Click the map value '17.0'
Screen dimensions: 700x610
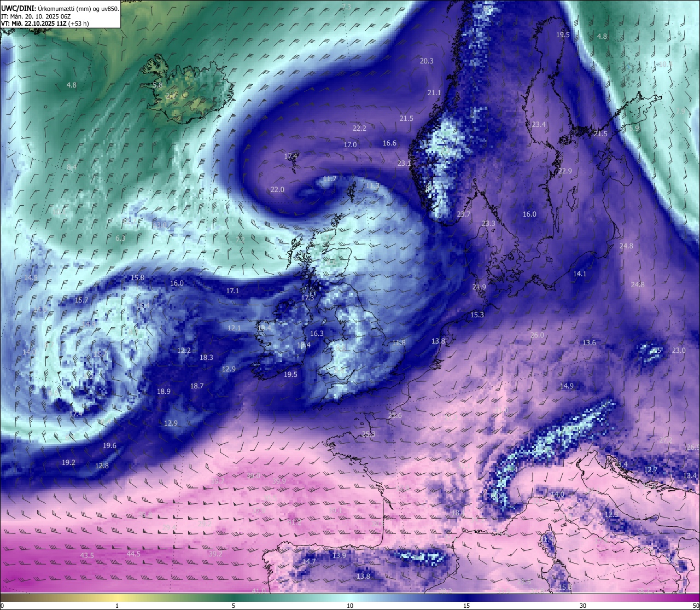[x=350, y=144]
